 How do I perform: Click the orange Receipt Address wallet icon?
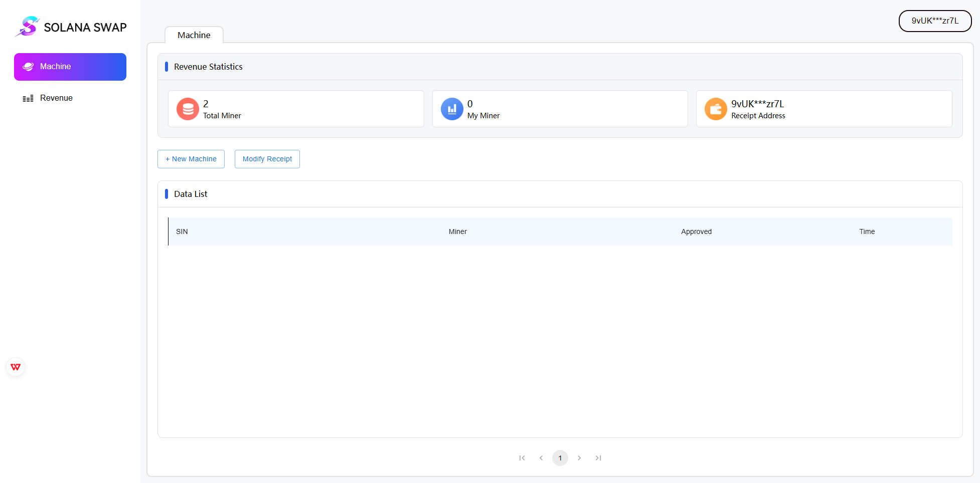[715, 109]
